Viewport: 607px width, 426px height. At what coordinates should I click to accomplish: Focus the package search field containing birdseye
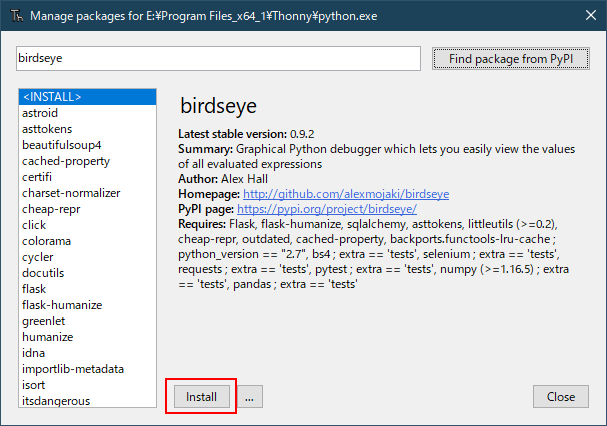[218, 58]
